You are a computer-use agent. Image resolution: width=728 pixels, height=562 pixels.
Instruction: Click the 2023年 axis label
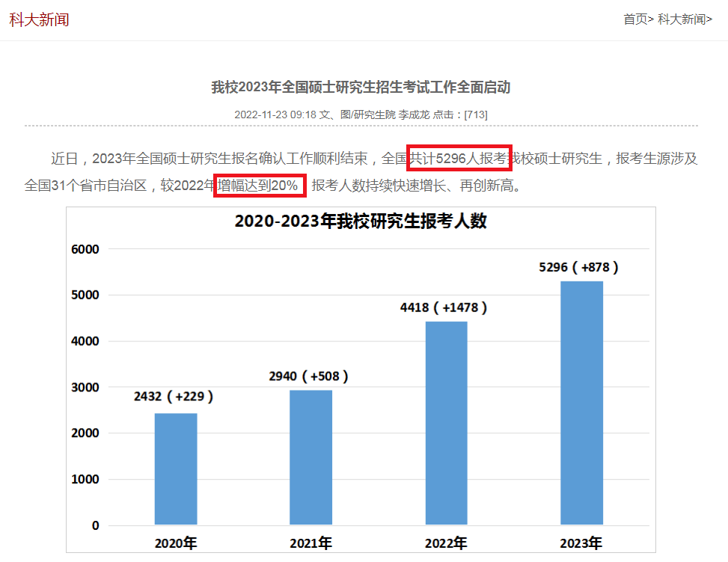(x=581, y=543)
